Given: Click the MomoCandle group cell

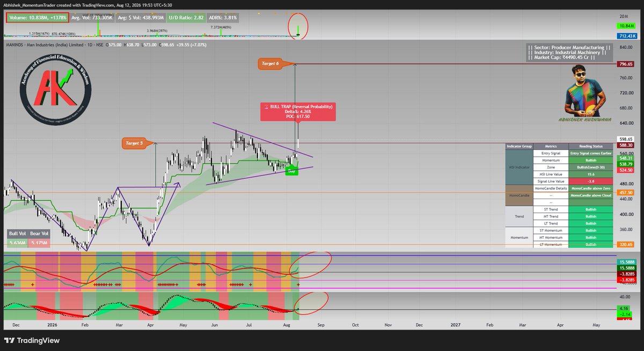Looking at the screenshot, I should click(518, 195).
